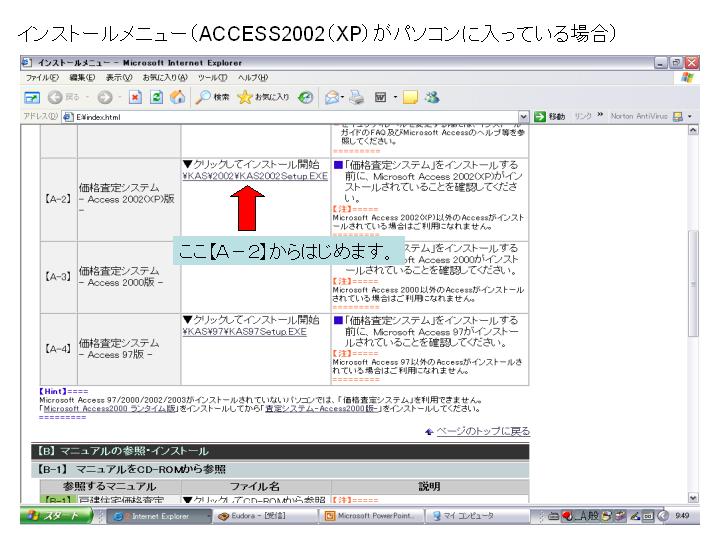Open お気に入り(A) menu

click(x=165, y=78)
